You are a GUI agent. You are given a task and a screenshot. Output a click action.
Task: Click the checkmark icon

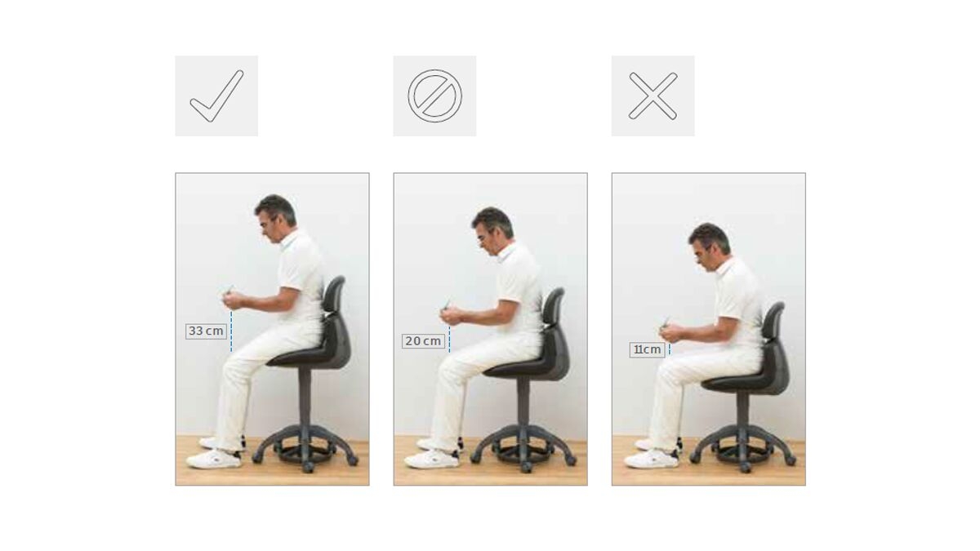(216, 96)
